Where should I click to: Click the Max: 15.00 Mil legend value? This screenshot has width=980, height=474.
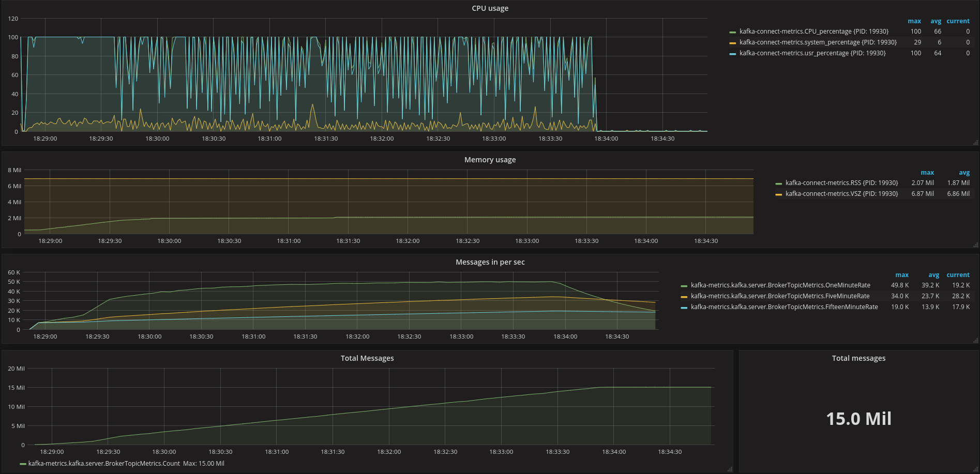click(x=204, y=464)
